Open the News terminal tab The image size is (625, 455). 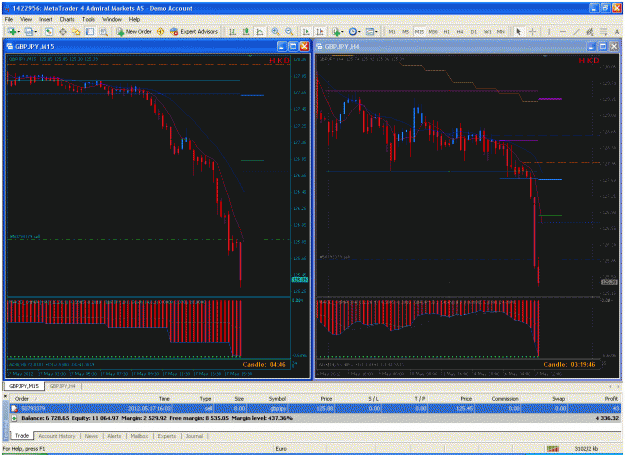[x=91, y=436]
